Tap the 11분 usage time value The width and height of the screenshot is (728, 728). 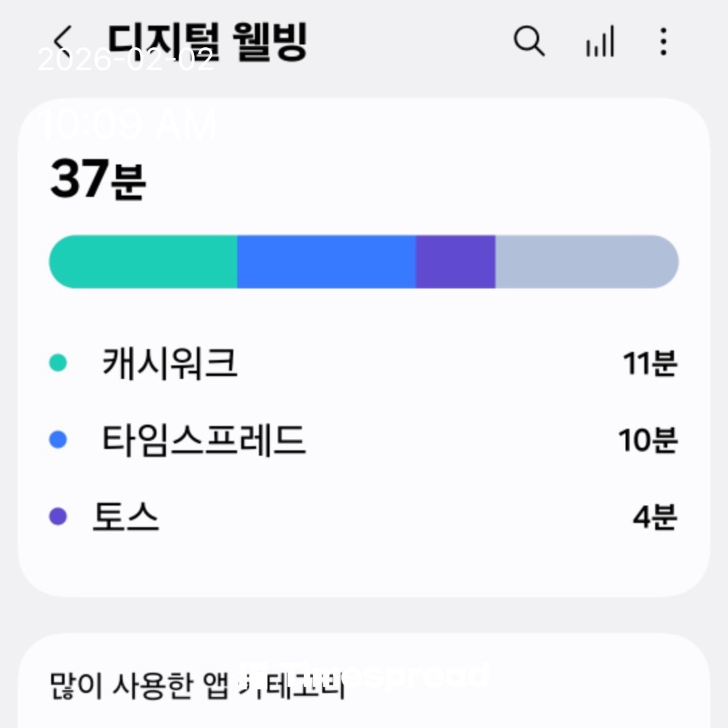(649, 364)
